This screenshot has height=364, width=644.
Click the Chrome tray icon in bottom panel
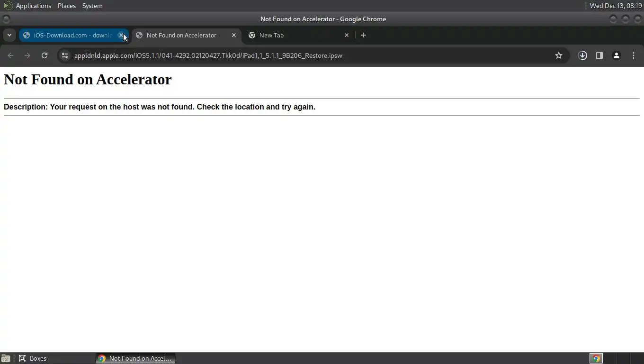pyautogui.click(x=596, y=358)
